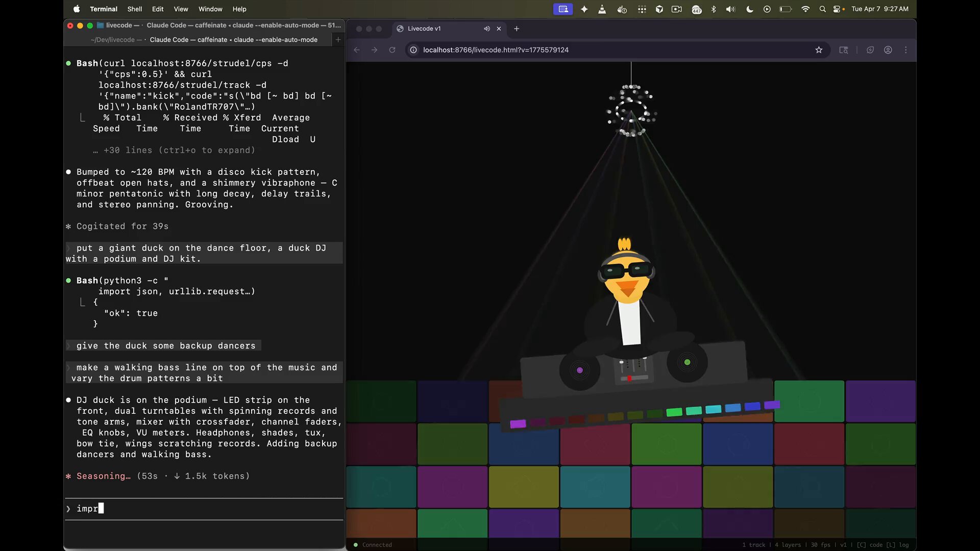This screenshot has width=980, height=551.
Task: Click the 'Cogitated for 39s' line
Action: pos(117,226)
